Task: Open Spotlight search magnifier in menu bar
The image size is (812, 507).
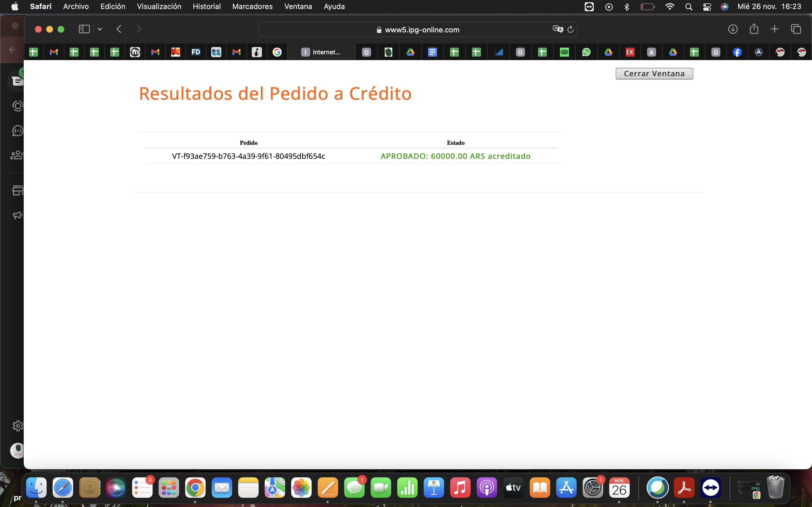Action: [689, 7]
